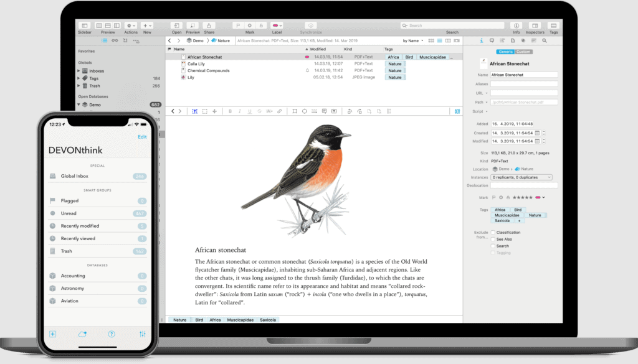Open the search inspector magnifier tab
This screenshot has height=364, width=638.
[545, 40]
